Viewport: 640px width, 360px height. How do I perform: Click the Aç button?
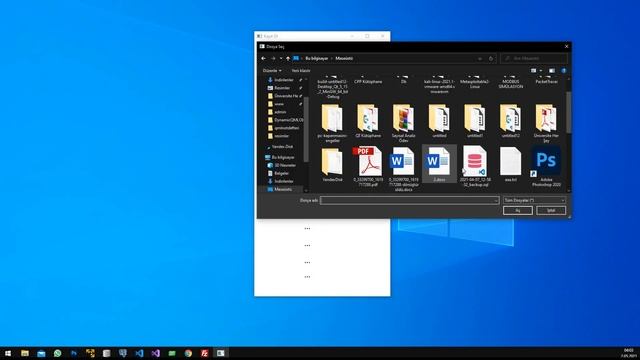tap(518, 211)
